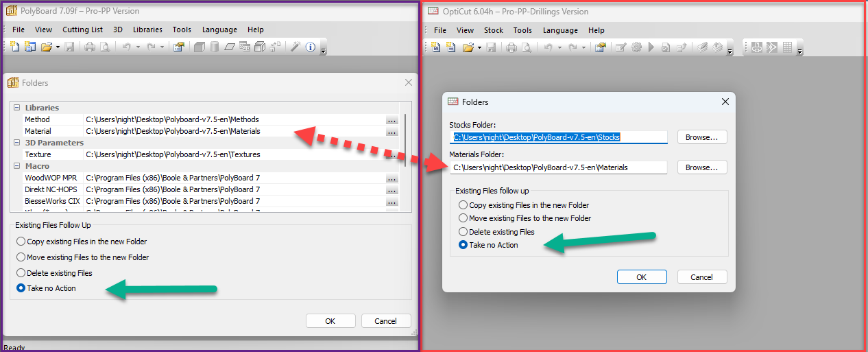
Task: Click the New file icon in OptiCut toolbar
Action: [x=435, y=47]
